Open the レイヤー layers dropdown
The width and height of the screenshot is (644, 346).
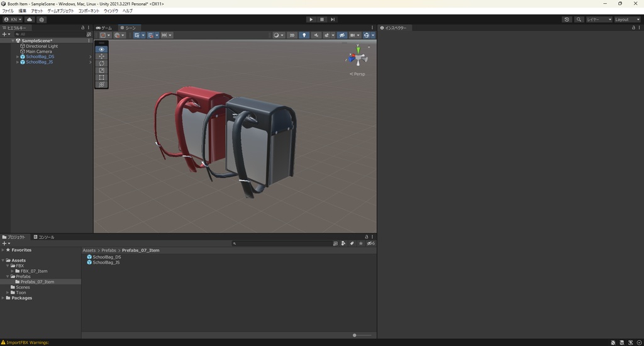tap(599, 20)
